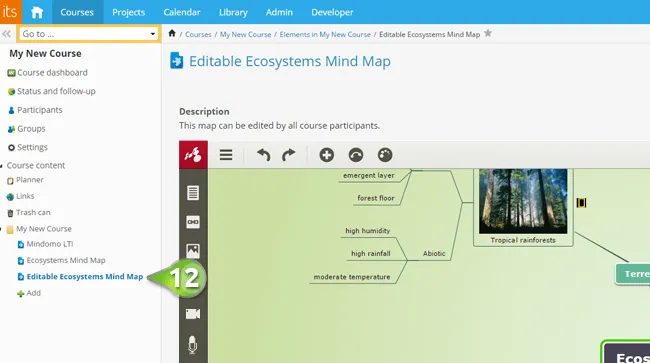Open the Calendar menu
The image size is (650, 363).
click(182, 12)
